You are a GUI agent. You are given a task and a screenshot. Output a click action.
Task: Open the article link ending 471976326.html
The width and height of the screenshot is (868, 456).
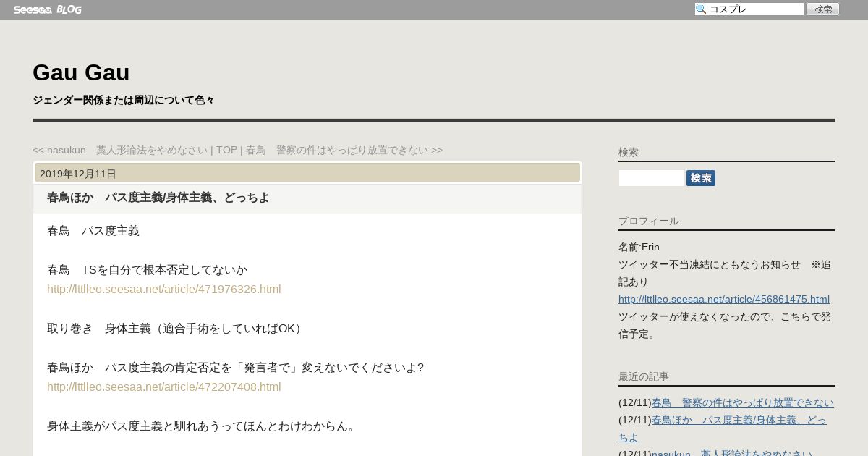(x=163, y=290)
